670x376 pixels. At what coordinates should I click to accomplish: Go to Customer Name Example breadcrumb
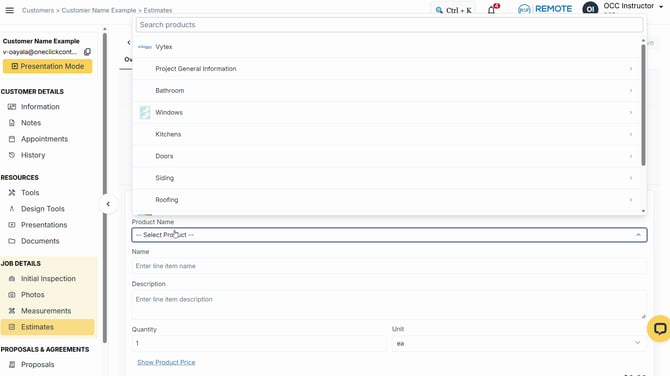[99, 10]
